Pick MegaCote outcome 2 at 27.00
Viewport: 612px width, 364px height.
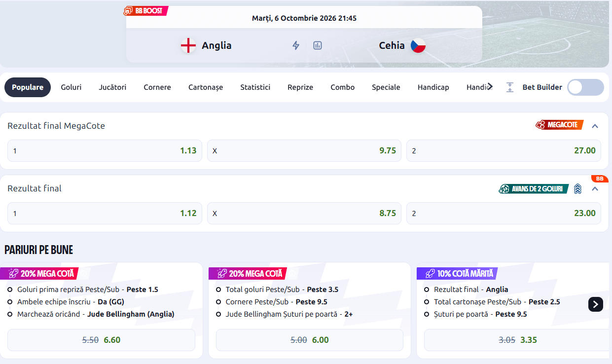(x=504, y=150)
